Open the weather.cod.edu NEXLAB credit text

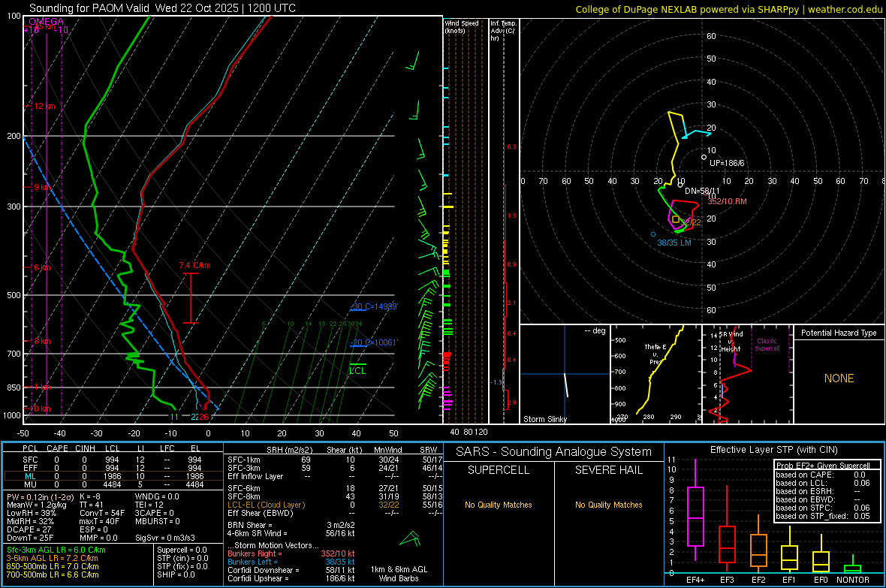click(x=729, y=9)
